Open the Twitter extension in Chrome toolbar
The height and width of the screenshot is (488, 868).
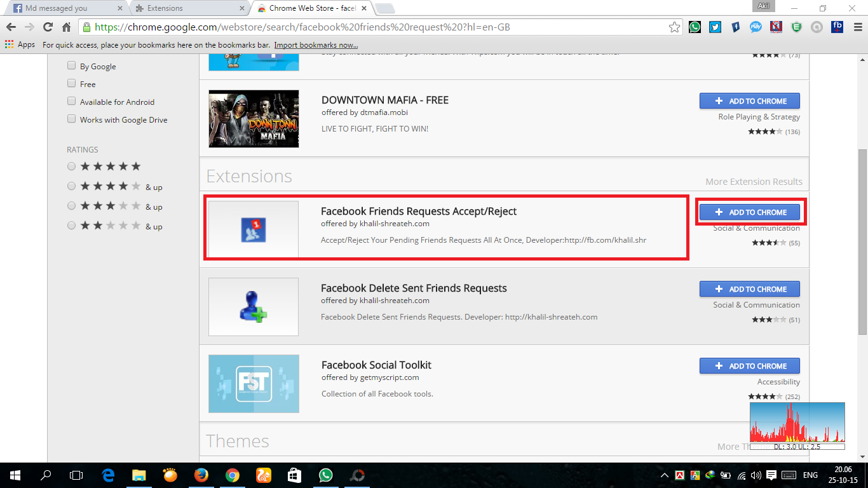tap(715, 27)
